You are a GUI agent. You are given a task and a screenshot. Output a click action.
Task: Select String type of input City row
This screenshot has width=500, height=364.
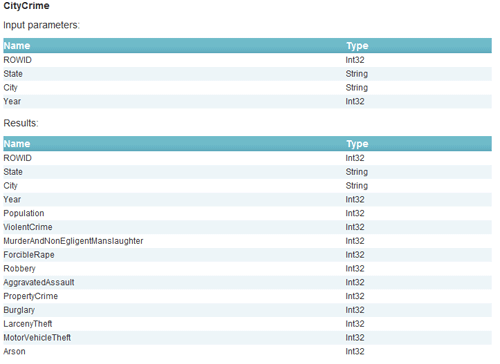click(x=357, y=88)
